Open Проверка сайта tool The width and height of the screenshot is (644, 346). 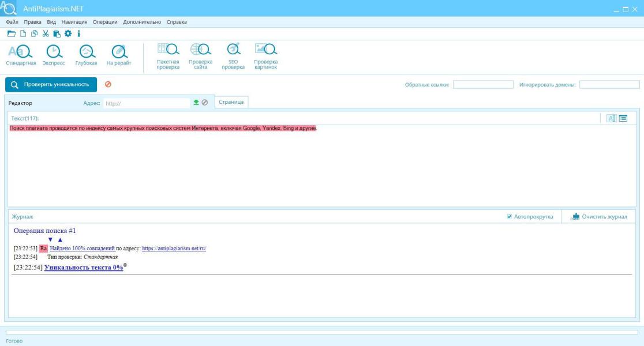pyautogui.click(x=200, y=57)
